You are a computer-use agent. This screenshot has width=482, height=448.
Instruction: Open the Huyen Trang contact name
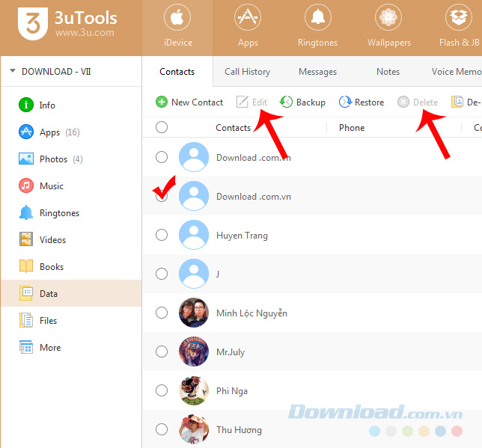click(x=242, y=236)
